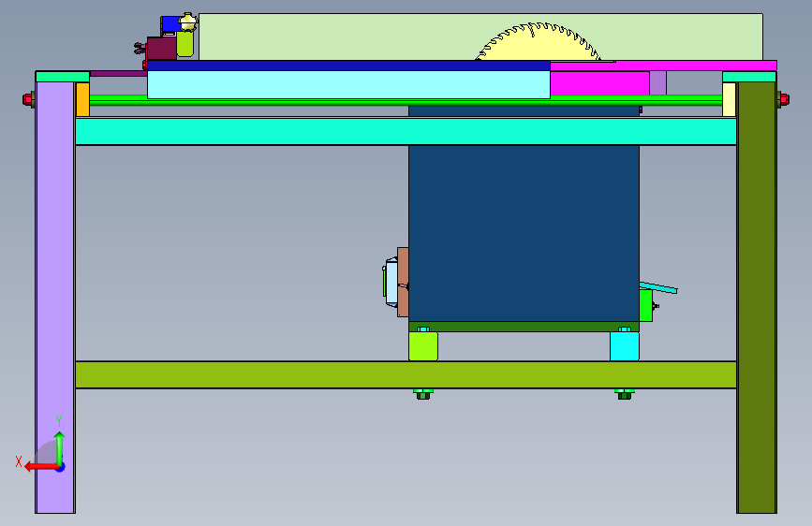
Task: Click the orange block near left leg
Action: click(82, 99)
